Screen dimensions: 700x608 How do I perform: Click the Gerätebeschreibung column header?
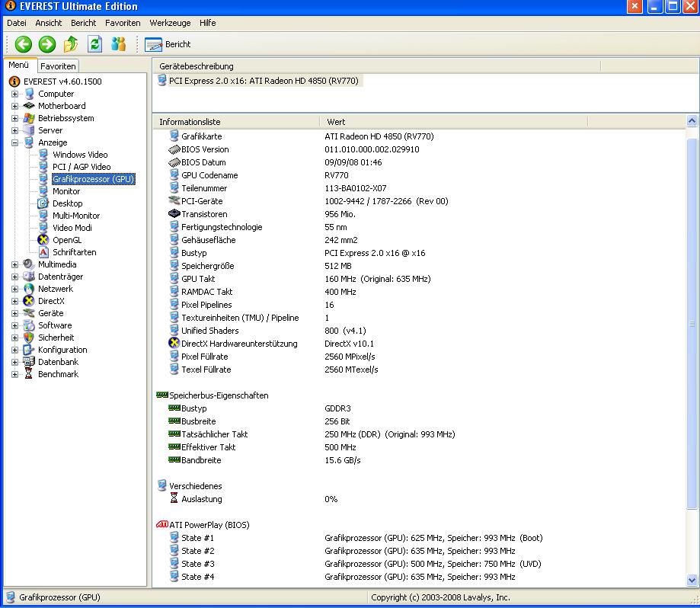(x=377, y=66)
